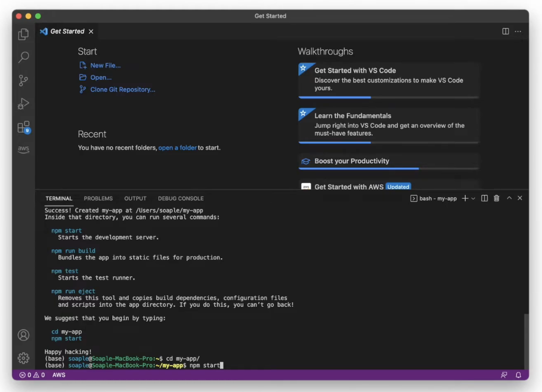Kill terminal with trash icon
Viewport: 542px width, 392px height.
click(x=497, y=198)
